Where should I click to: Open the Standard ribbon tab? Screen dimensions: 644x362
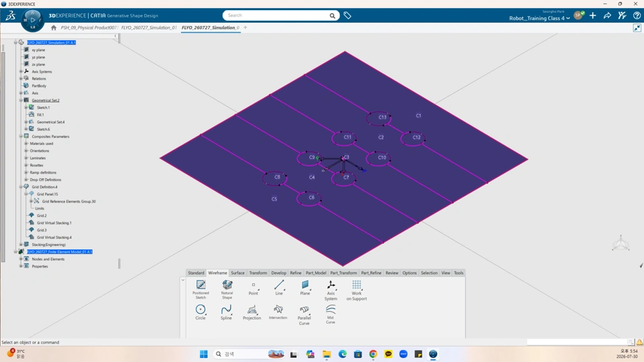[196, 273]
